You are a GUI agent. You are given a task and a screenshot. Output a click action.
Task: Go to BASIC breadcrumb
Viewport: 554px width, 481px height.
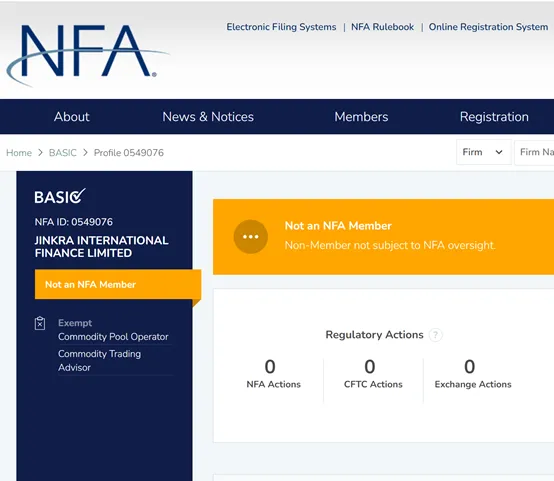coord(63,153)
